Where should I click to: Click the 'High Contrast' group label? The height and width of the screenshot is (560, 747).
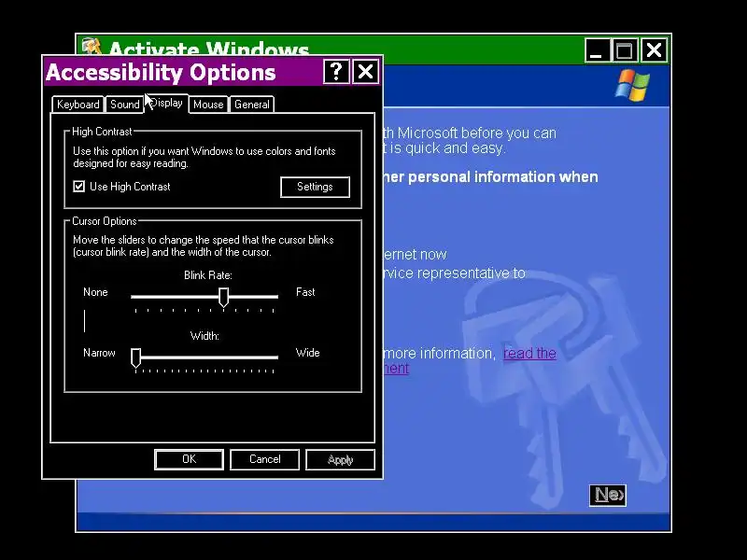click(102, 132)
